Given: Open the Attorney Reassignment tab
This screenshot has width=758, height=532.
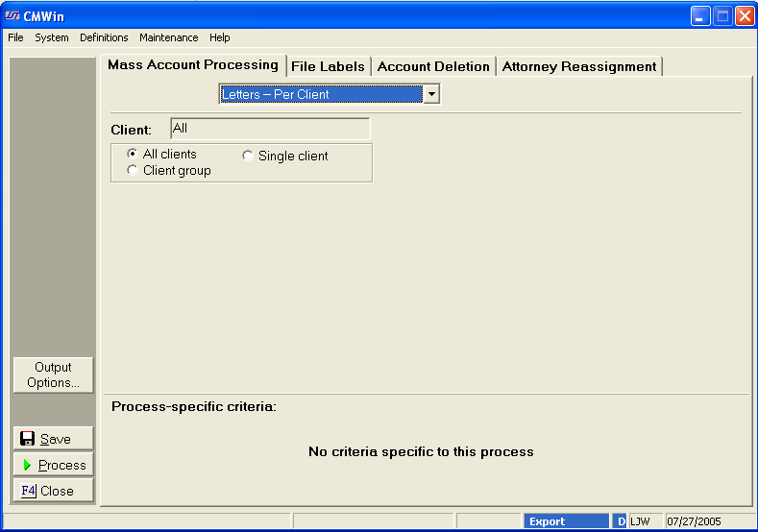Looking at the screenshot, I should click(x=579, y=66).
